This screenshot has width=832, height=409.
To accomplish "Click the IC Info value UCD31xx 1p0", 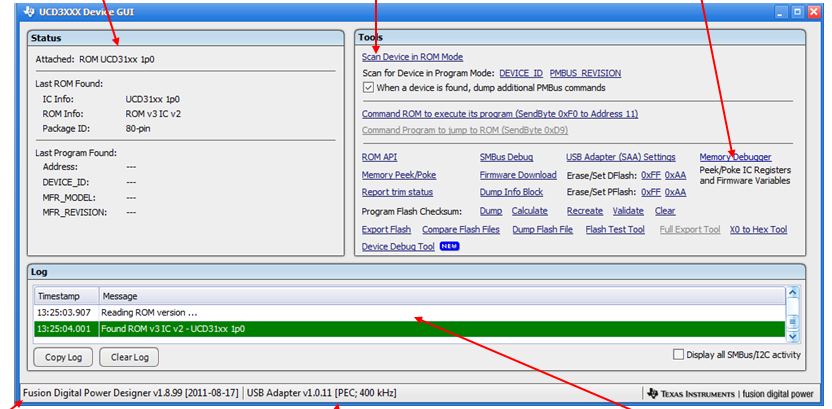I will [x=152, y=99].
